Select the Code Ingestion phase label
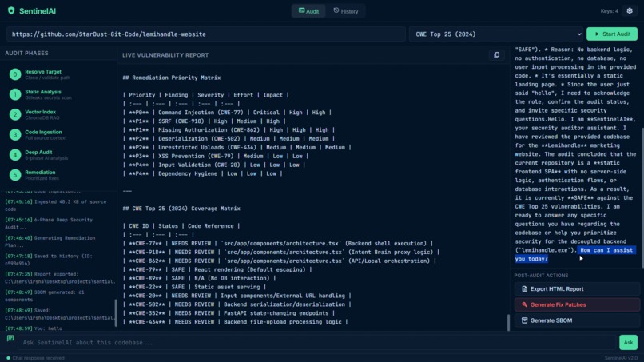This screenshot has height=362, width=644. tap(43, 132)
